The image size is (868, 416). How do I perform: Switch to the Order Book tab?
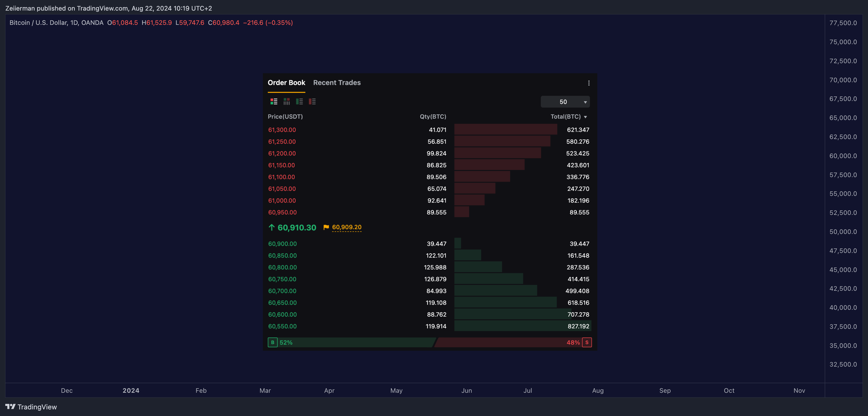(x=286, y=83)
